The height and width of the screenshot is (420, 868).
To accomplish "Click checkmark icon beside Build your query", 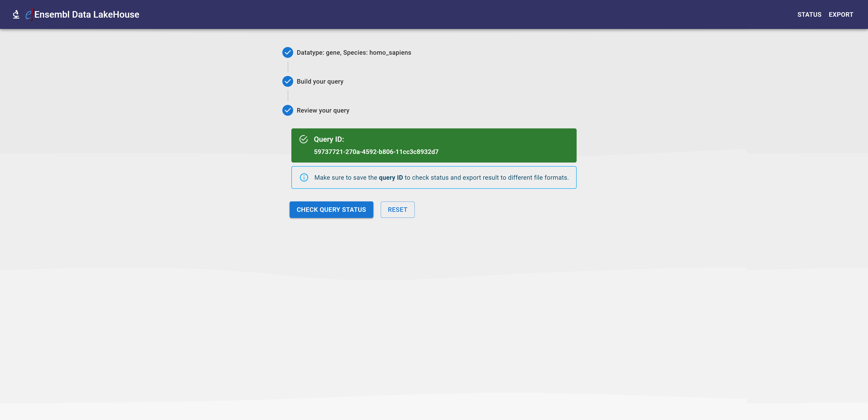I will pyautogui.click(x=288, y=82).
